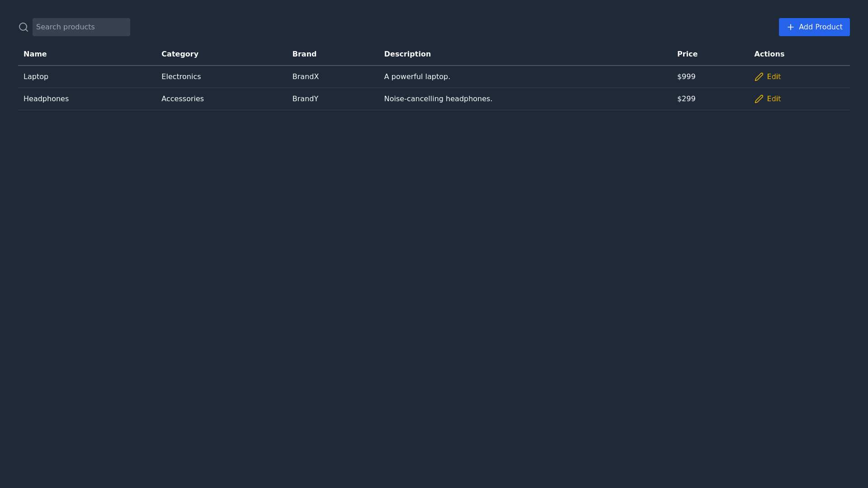Focus the Search products field
The image size is (868, 488).
click(x=81, y=27)
